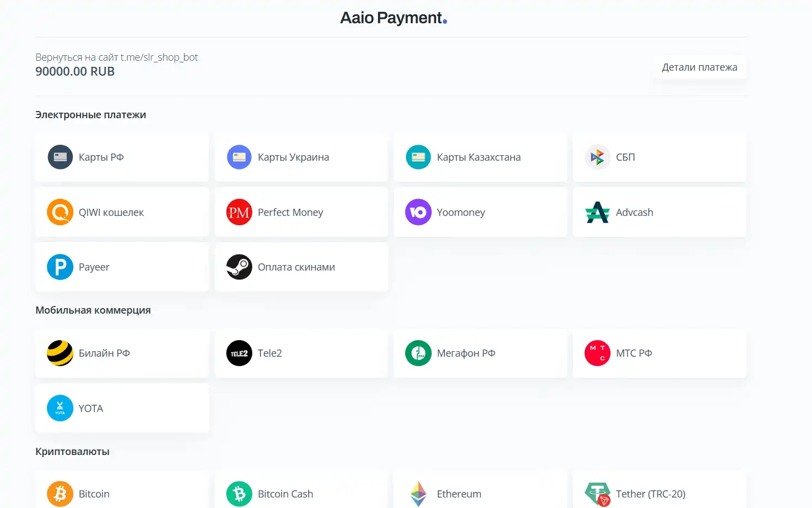Choose the СБП label
Image resolution: width=812 pixels, height=508 pixels.
point(625,157)
